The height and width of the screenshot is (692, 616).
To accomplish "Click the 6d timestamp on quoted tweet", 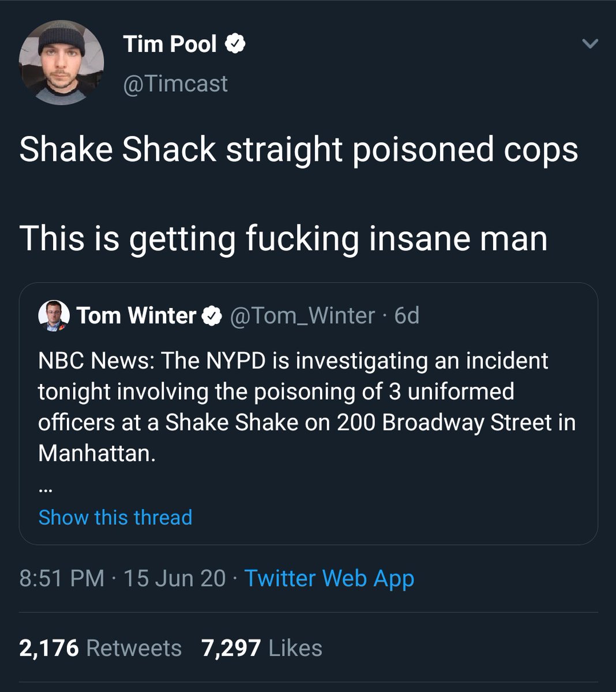I will [x=407, y=316].
